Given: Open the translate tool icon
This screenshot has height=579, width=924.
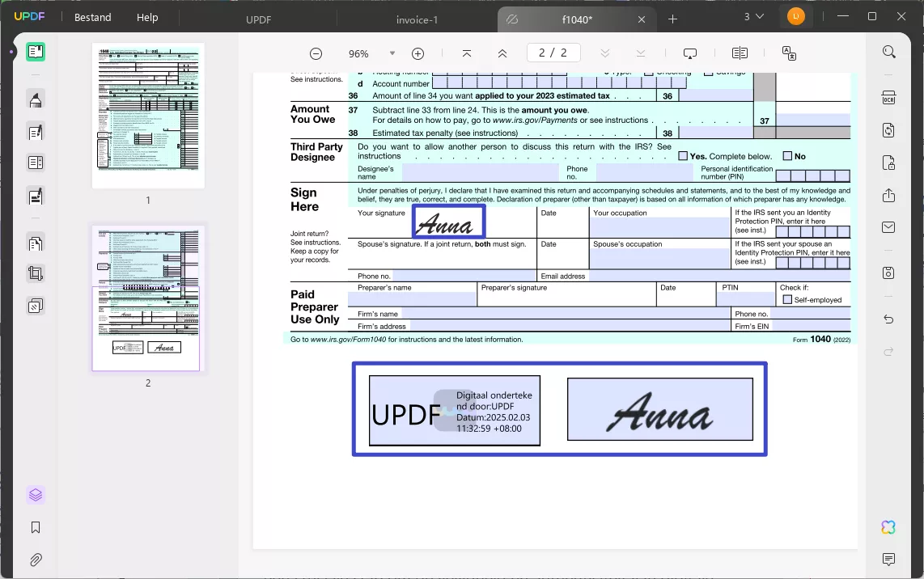Looking at the screenshot, I should click(789, 53).
